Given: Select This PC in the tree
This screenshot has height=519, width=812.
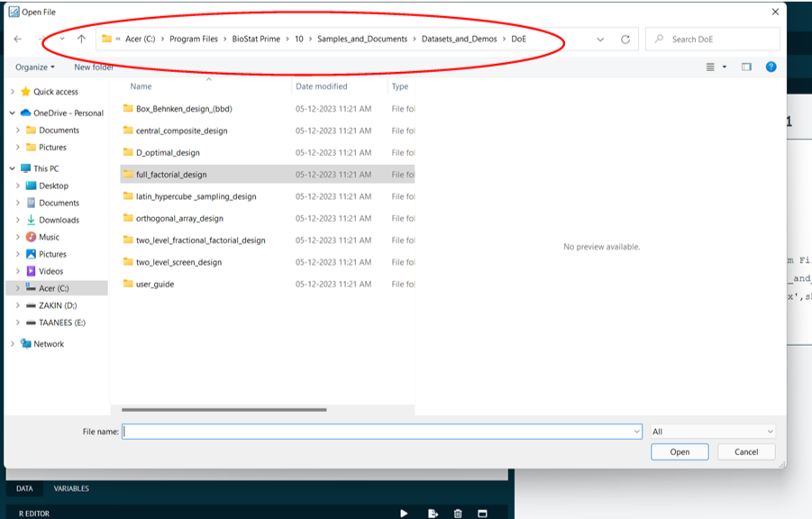Looking at the screenshot, I should click(x=46, y=168).
